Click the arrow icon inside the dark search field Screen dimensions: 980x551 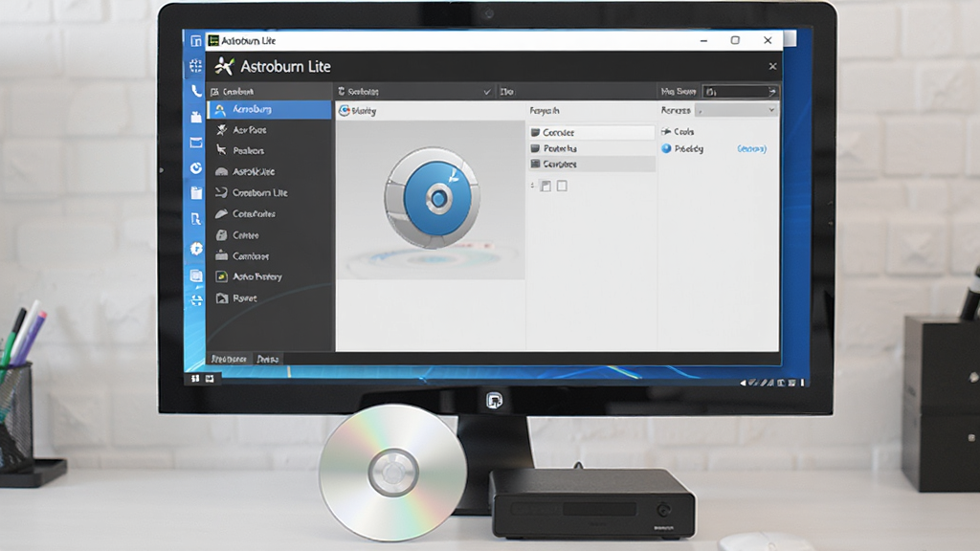[772, 92]
